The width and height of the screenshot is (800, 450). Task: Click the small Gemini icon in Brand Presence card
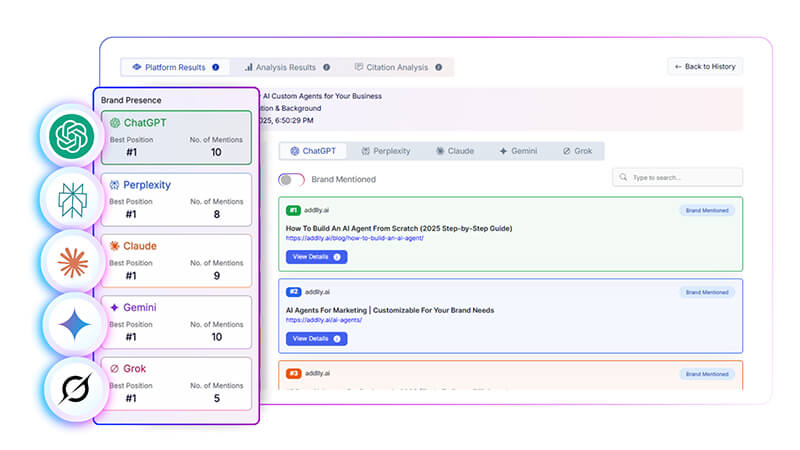point(115,308)
